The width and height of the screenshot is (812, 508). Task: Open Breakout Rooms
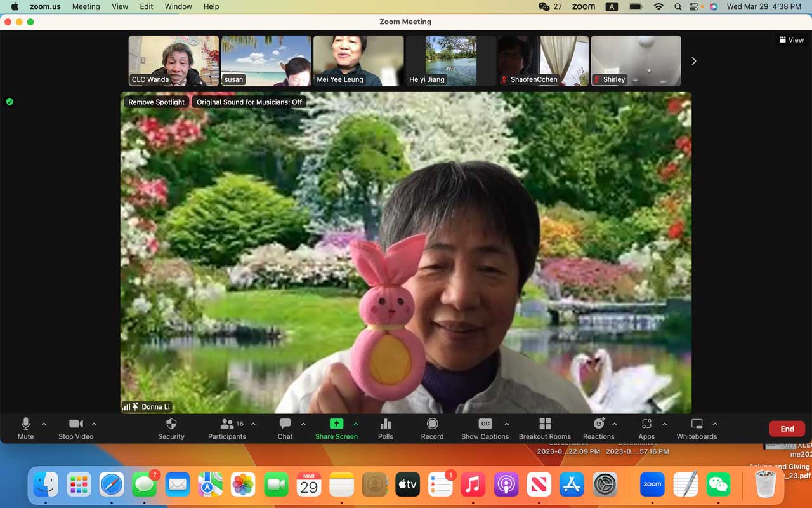(x=544, y=424)
